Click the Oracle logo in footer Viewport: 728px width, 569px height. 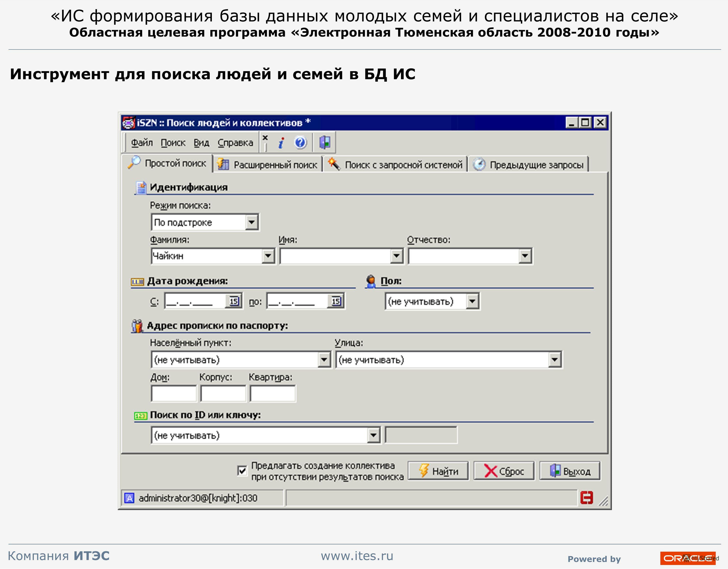pyautogui.click(x=688, y=558)
